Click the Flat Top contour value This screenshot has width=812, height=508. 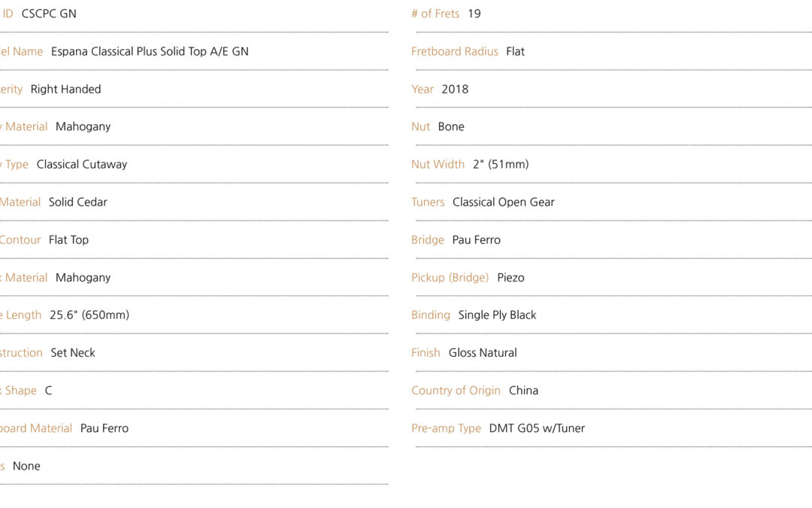tap(68, 240)
